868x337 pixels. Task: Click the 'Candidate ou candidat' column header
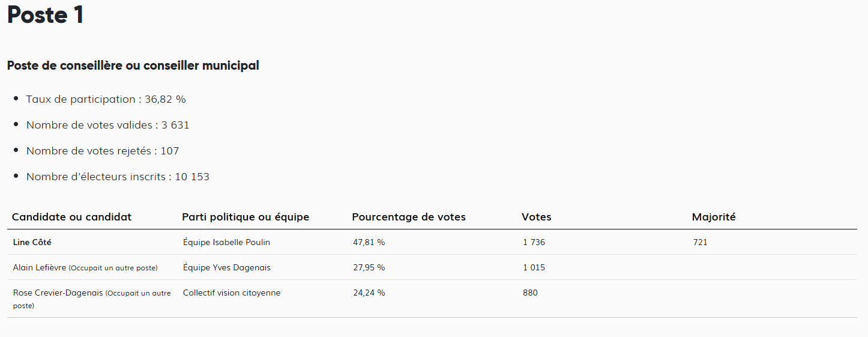tap(71, 217)
